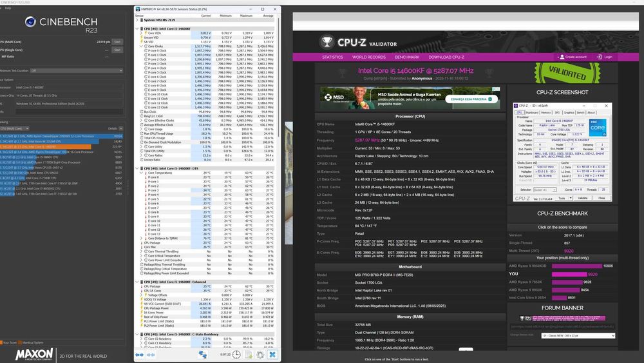
Task: Expand Core C0 Residency row
Action: [x=142, y=338]
